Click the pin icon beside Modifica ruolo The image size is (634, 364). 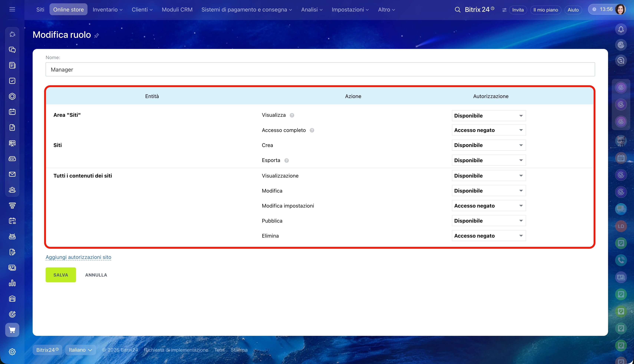pos(97,36)
